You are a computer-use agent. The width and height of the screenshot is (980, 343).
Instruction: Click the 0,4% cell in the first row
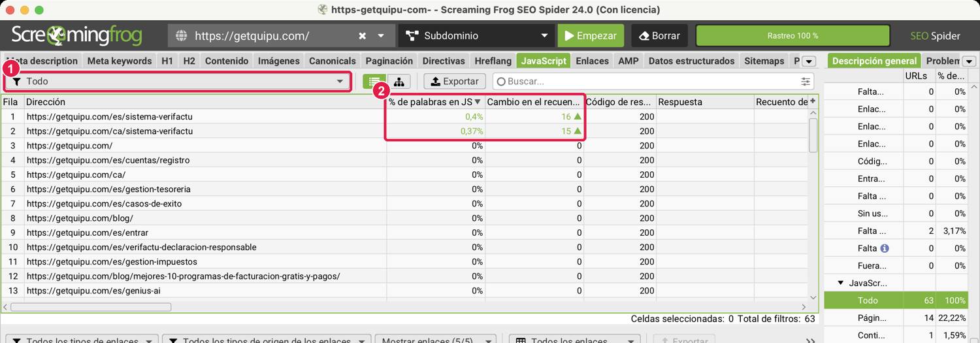tap(436, 116)
